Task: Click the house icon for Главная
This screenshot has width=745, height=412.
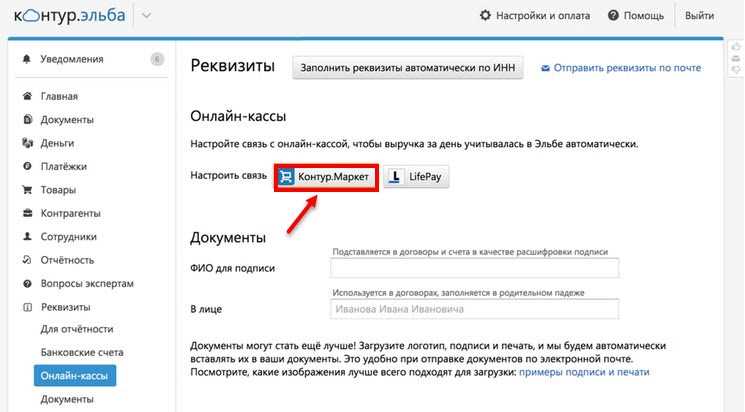Action: [x=27, y=96]
